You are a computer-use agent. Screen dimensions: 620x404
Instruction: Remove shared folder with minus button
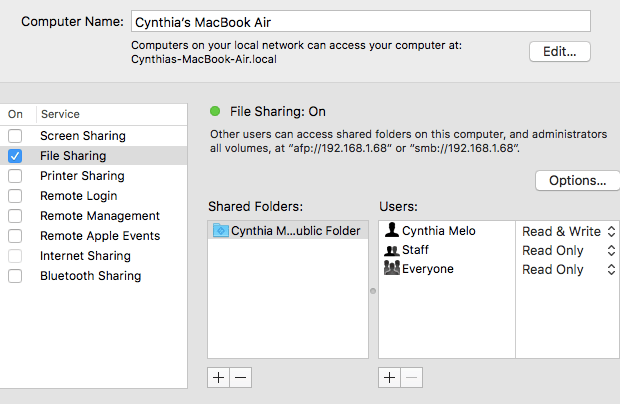241,377
